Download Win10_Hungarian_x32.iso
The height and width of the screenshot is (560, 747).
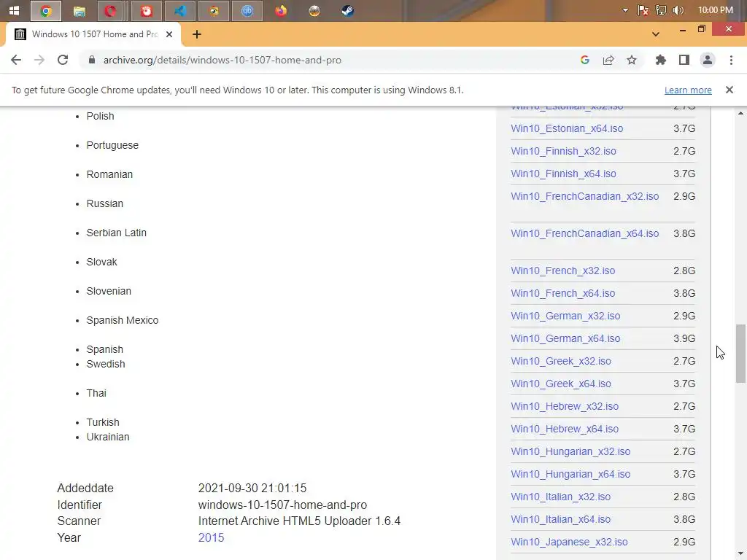(570, 451)
